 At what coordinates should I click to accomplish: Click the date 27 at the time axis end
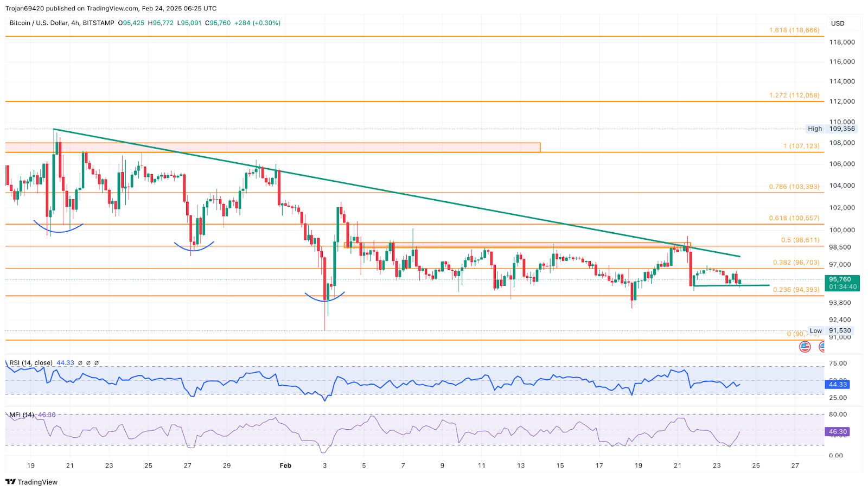(x=795, y=466)
